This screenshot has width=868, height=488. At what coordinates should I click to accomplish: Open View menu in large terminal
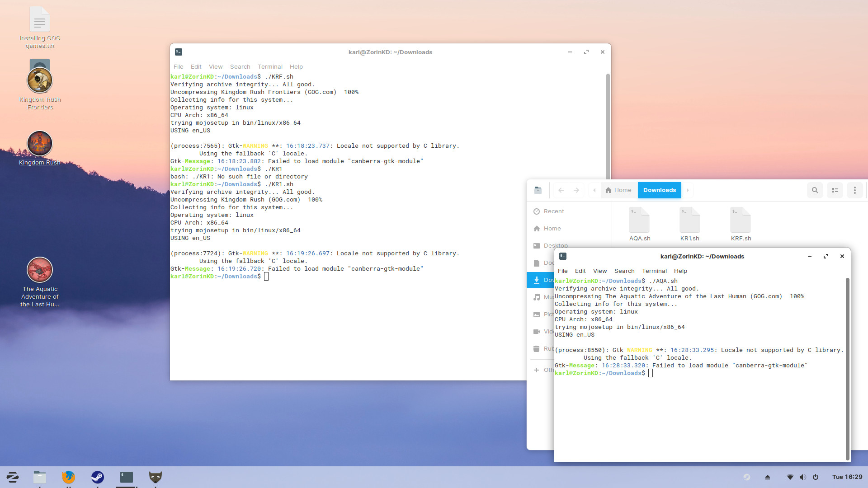point(216,66)
